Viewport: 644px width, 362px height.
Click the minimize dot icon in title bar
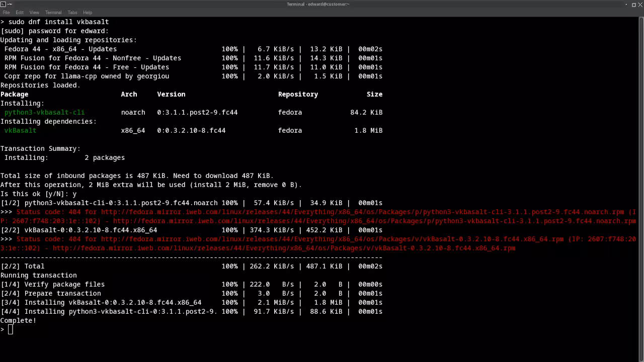click(627, 5)
